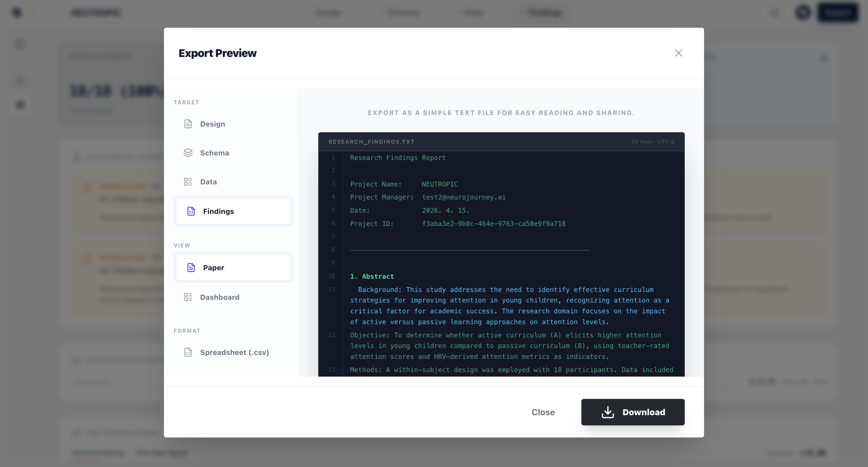Viewport: 868px width, 467px height.
Task: Click the Schema layers icon
Action: [188, 153]
